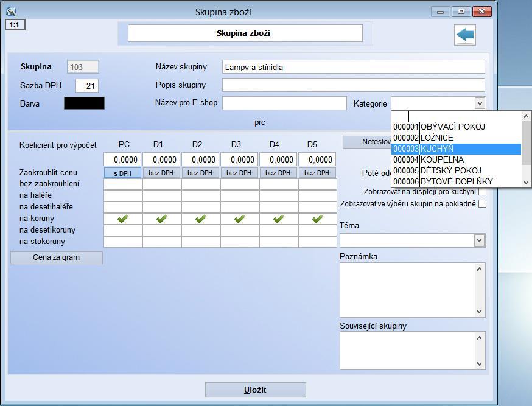Screen dimensions: 532x406
Task: Click Související skupiny scrollbar up arrow
Action: click(480, 338)
